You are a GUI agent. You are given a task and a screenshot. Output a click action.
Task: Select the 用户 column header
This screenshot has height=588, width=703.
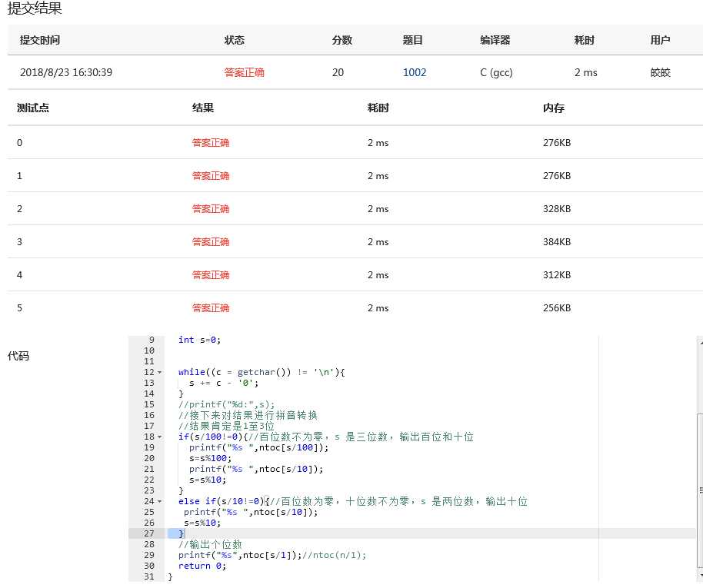[661, 40]
